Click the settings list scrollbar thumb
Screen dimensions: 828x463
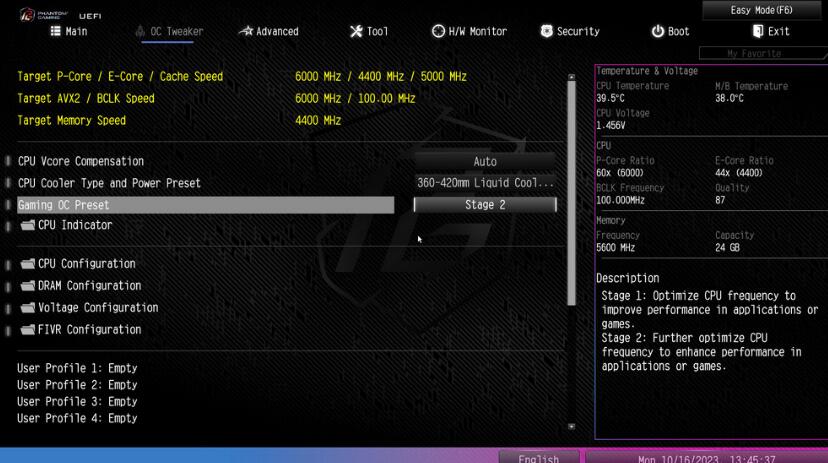(571, 193)
